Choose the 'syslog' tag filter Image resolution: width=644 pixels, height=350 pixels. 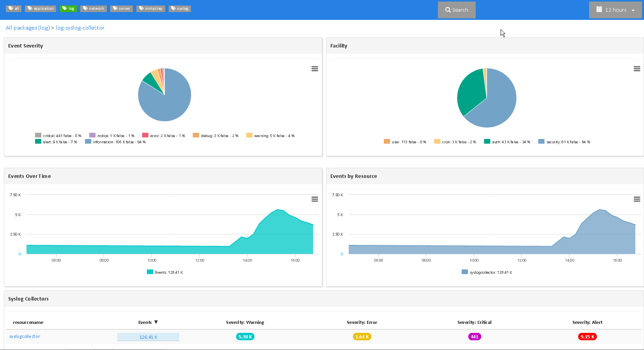pyautogui.click(x=180, y=9)
